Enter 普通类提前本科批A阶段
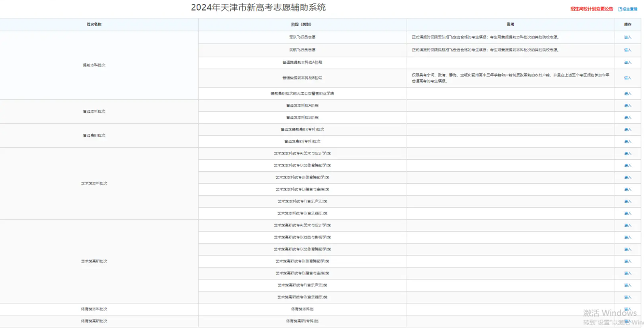Viewport: 644px width, 328px height. point(628,62)
